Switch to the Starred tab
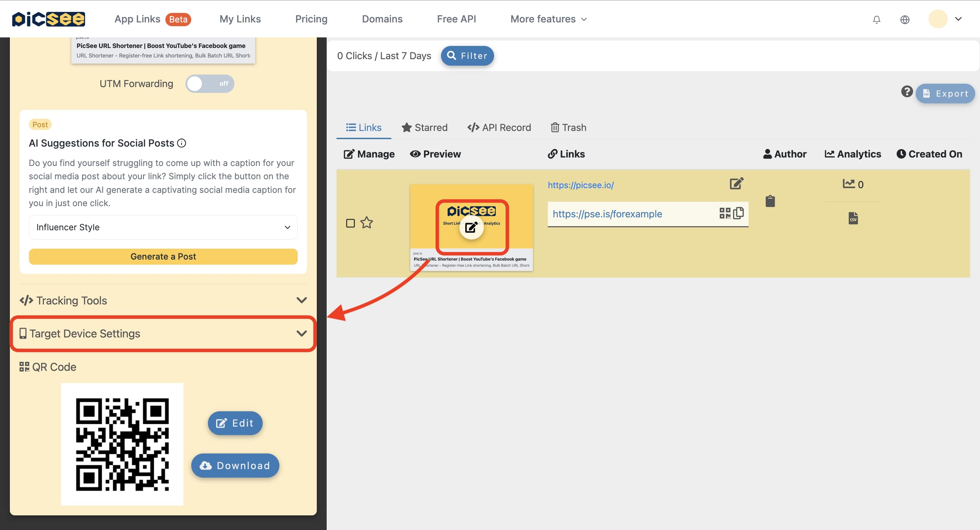Image resolution: width=980 pixels, height=530 pixels. tap(425, 127)
